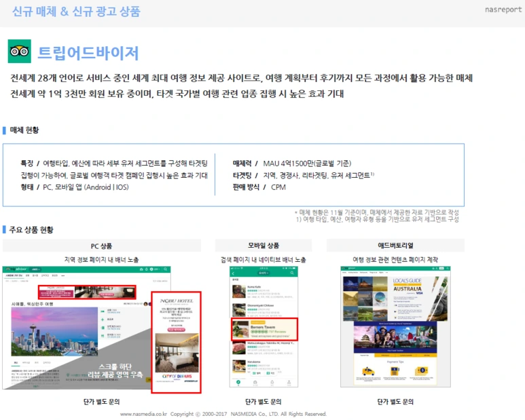Click the TripAdvisor owl logo icon
Image resolution: width=525 pixels, height=420 pixels.
20,51
